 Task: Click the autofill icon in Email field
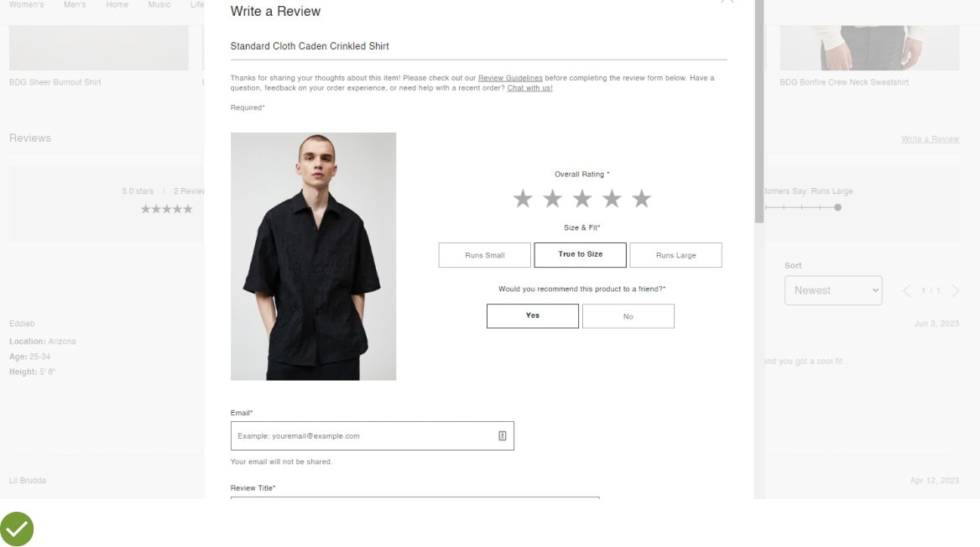tap(502, 435)
